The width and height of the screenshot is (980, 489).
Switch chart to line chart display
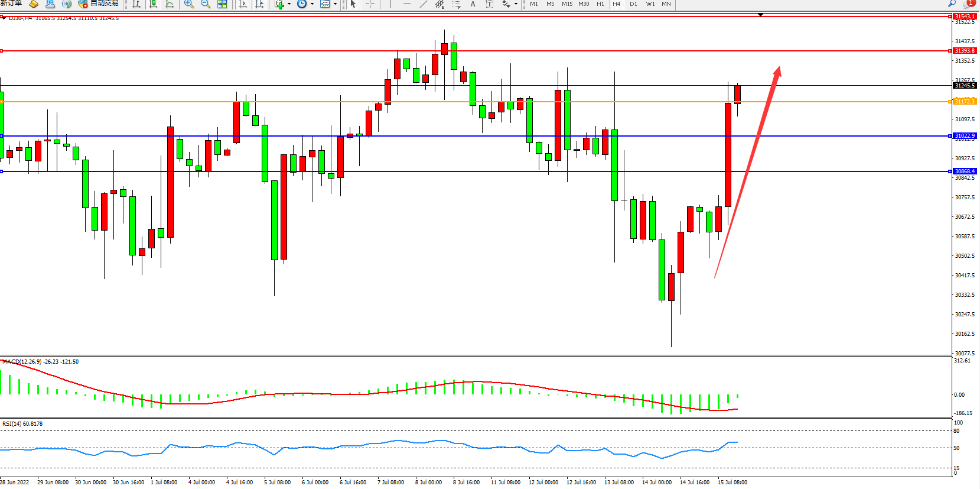pyautogui.click(x=170, y=4)
